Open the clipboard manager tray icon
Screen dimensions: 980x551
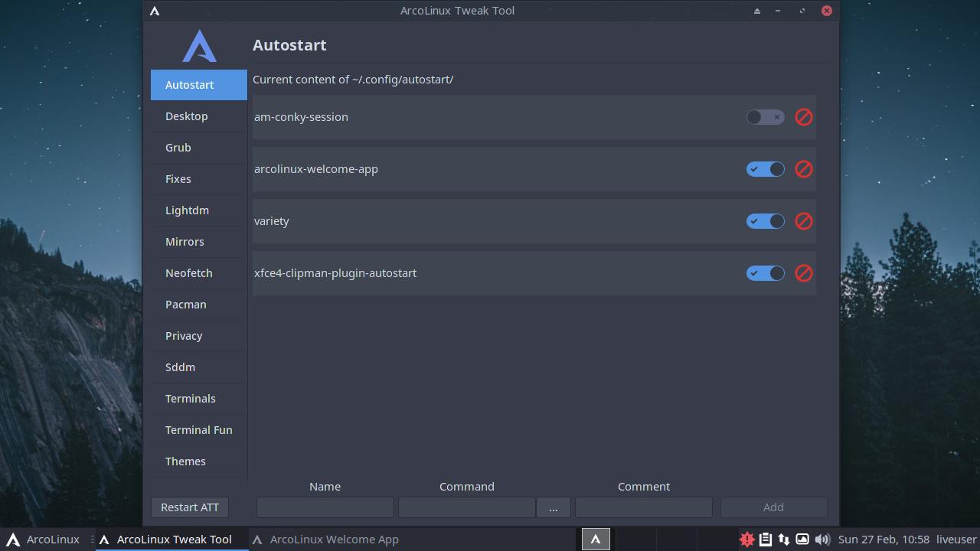pos(765,540)
